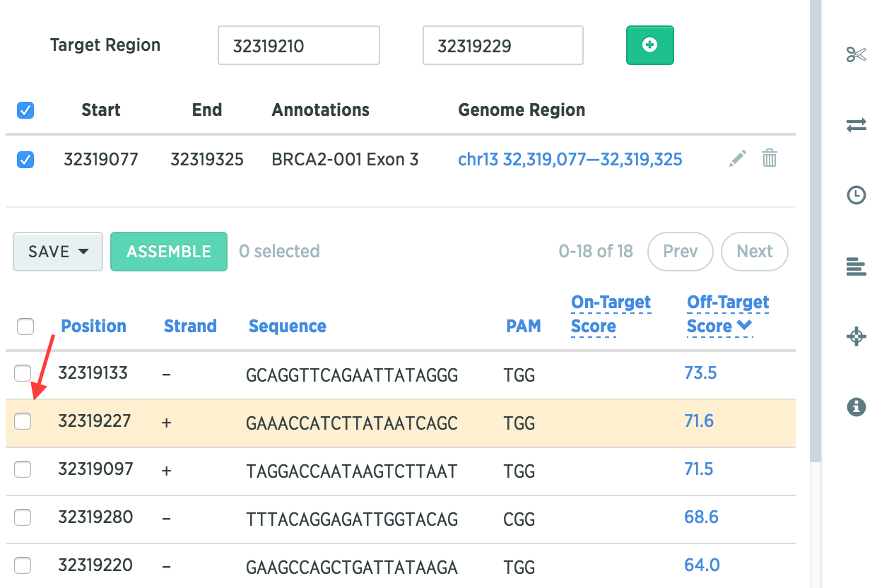Click the double arrows swap icon in sidebar

856,125
